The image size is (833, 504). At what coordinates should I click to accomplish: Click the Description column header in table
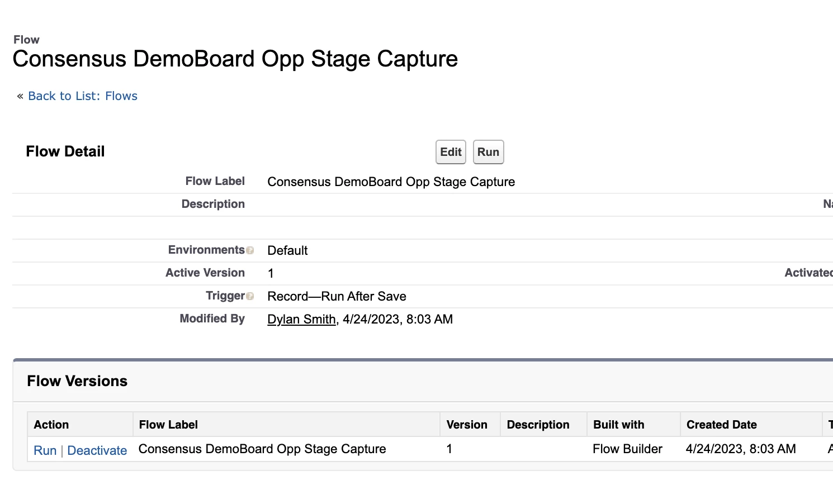(x=538, y=425)
